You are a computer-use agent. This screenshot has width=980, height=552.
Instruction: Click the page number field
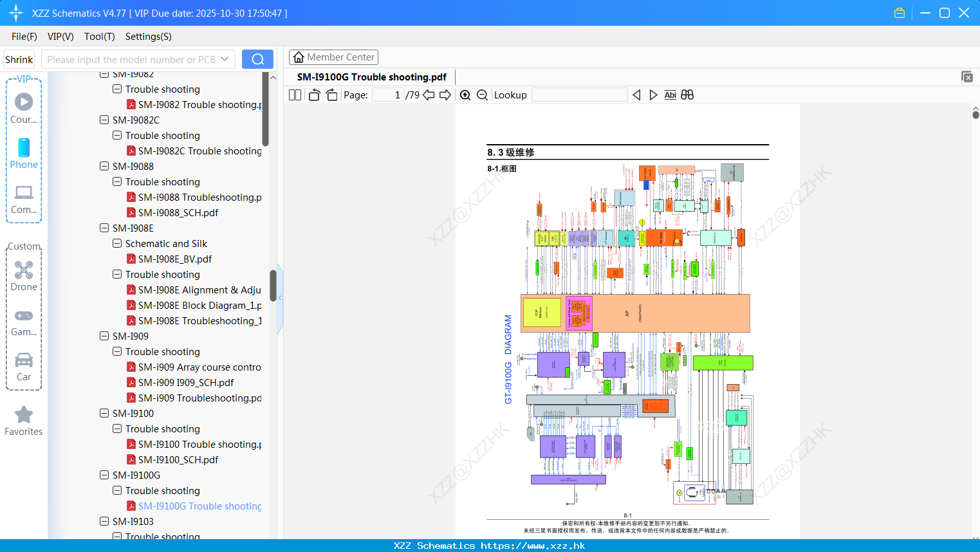point(388,95)
